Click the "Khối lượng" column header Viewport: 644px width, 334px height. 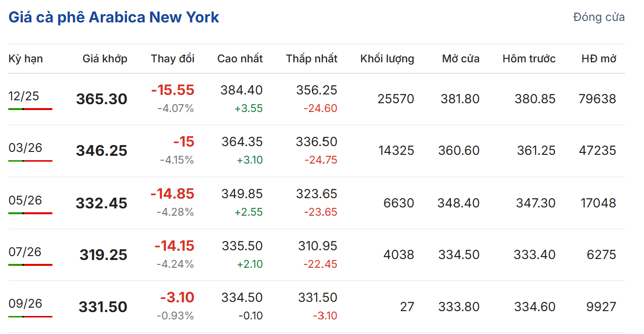387,59
